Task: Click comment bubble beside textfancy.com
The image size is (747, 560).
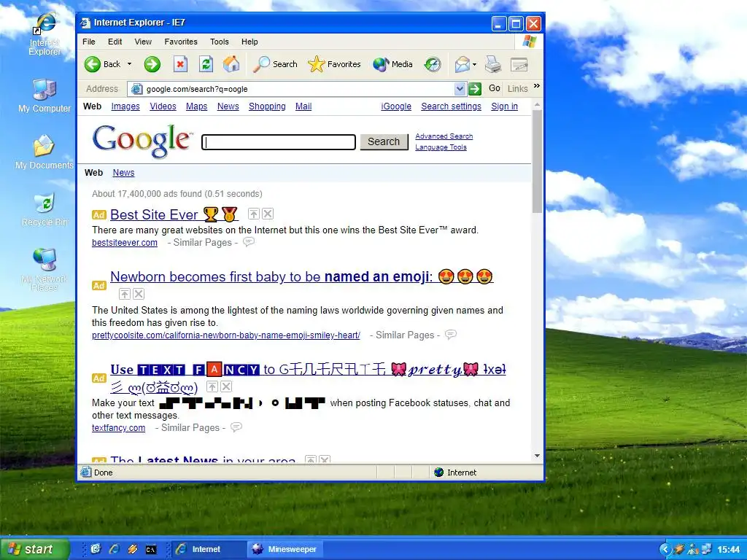Action: 236,427
